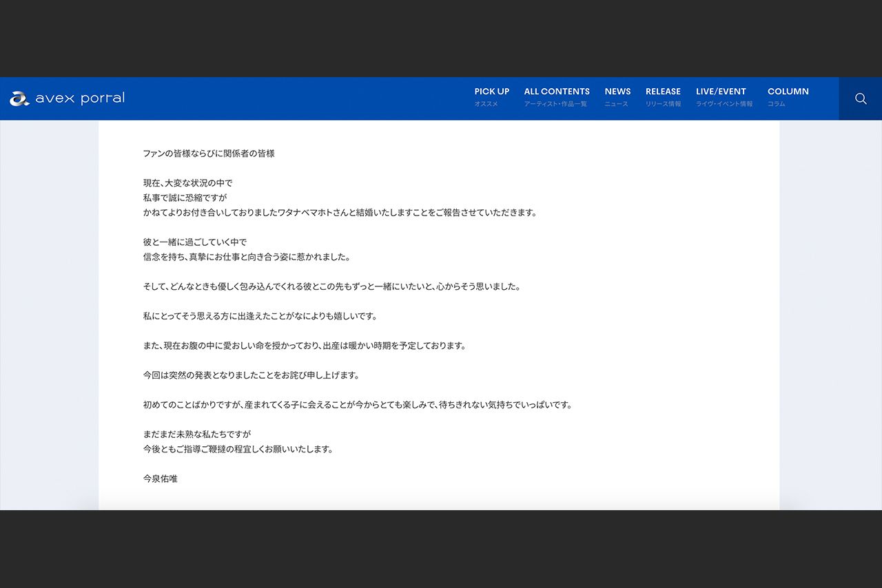Click the コラム subtitle link
The height and width of the screenshot is (588, 882).
pyautogui.click(x=776, y=104)
